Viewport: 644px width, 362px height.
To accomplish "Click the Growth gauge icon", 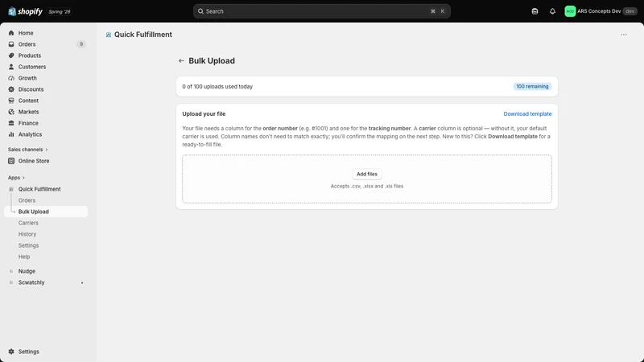I will pyautogui.click(x=11, y=78).
